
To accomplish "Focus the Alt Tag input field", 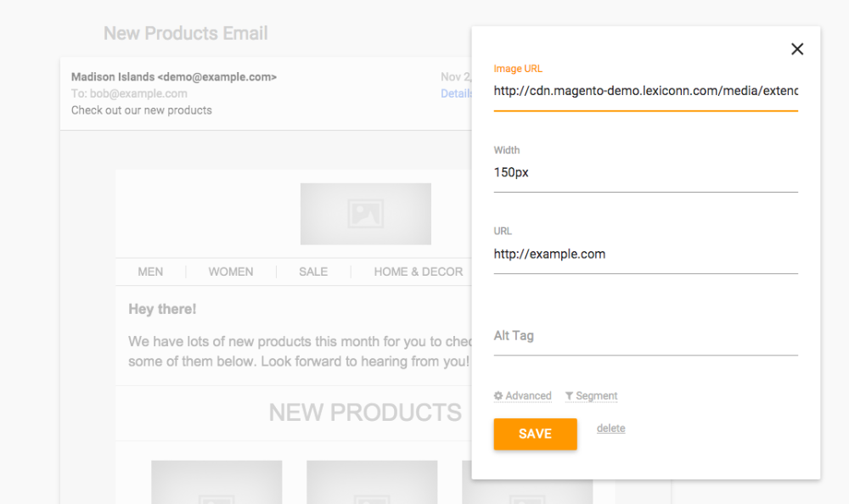I will 645,336.
